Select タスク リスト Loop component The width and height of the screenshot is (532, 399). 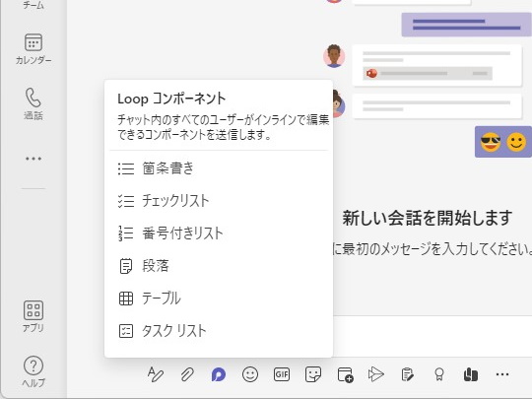point(219,331)
